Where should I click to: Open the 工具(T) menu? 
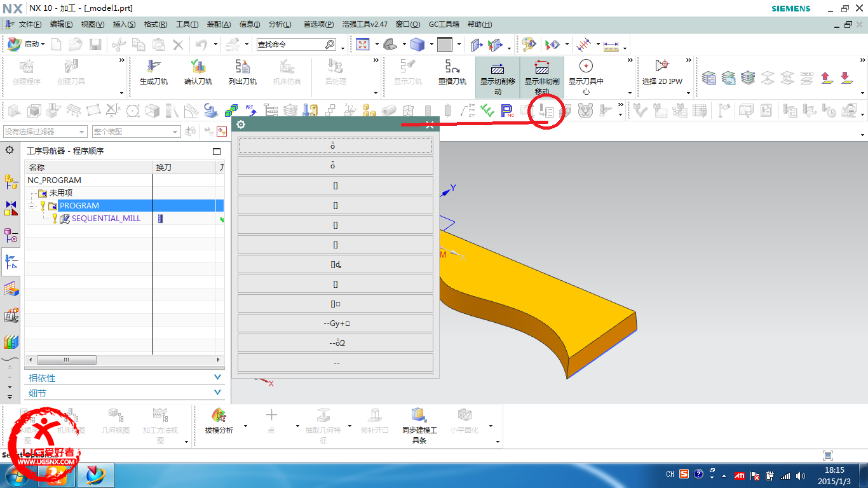pos(187,24)
